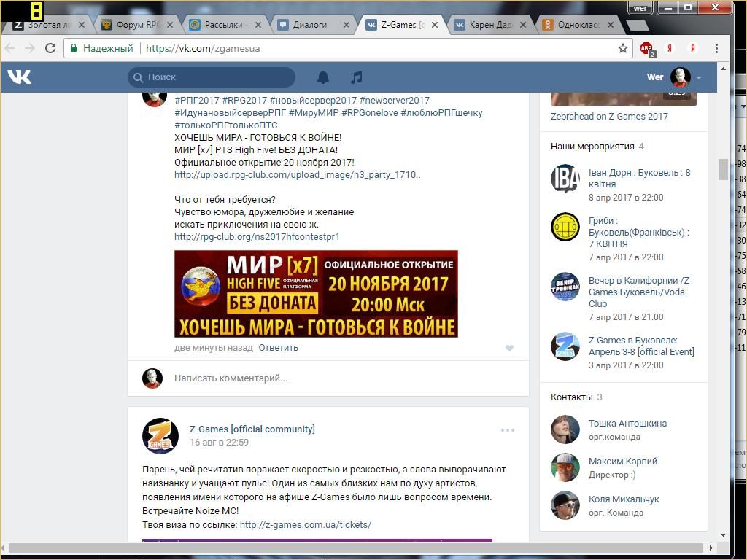Open the Гриби : Буковель event link
This screenshot has height=560, width=747.
[639, 233]
